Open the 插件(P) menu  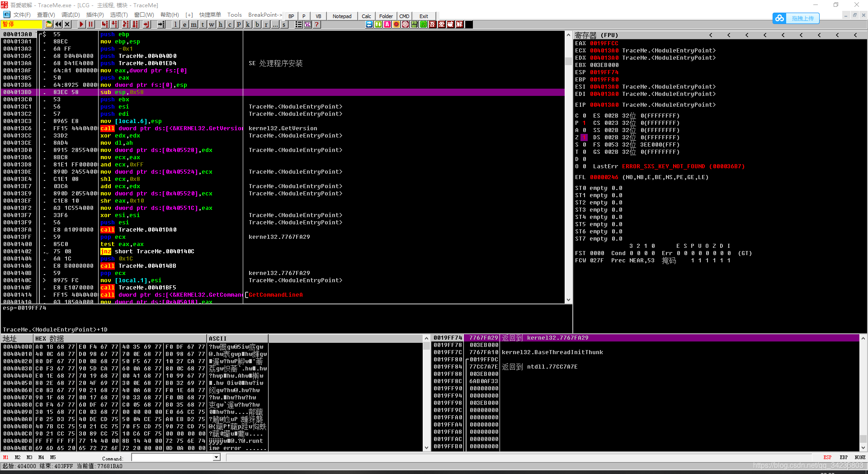coord(95,15)
